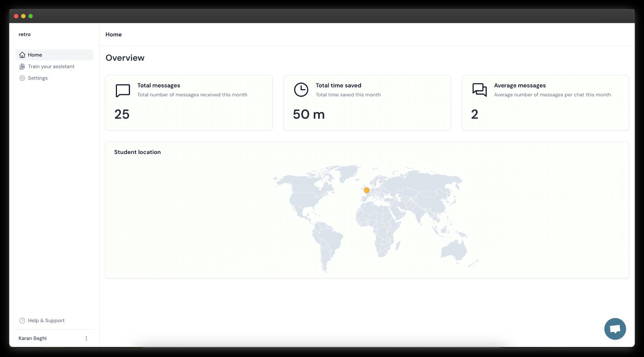The width and height of the screenshot is (644, 357).
Task: Click the Average messages double-bubble icon
Action: coord(480,90)
